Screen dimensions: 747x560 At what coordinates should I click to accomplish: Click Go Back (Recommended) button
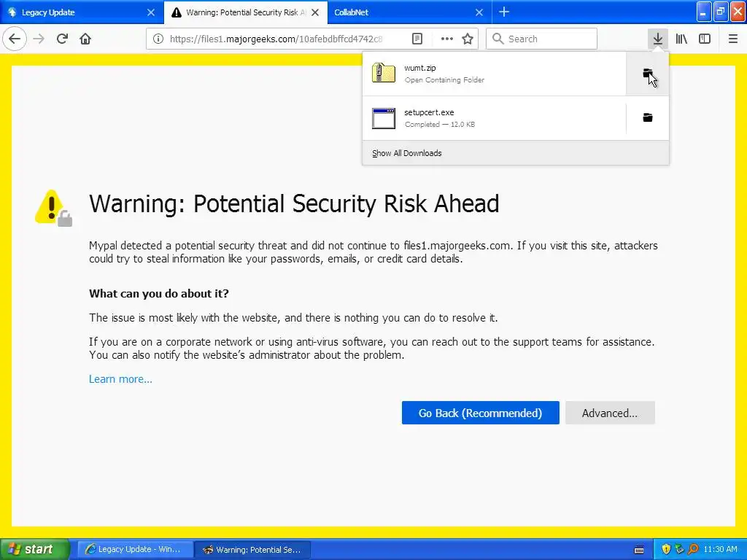(x=480, y=413)
